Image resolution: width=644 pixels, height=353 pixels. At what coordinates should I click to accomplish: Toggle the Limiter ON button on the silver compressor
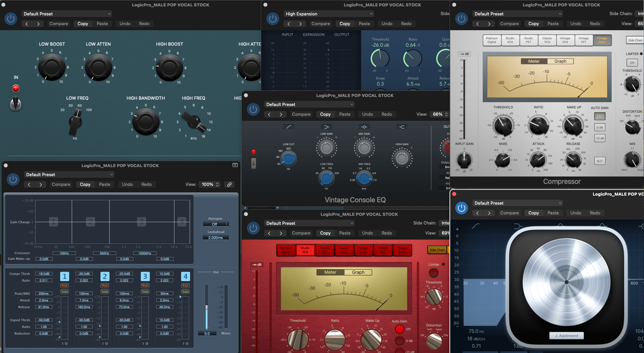pyautogui.click(x=632, y=63)
